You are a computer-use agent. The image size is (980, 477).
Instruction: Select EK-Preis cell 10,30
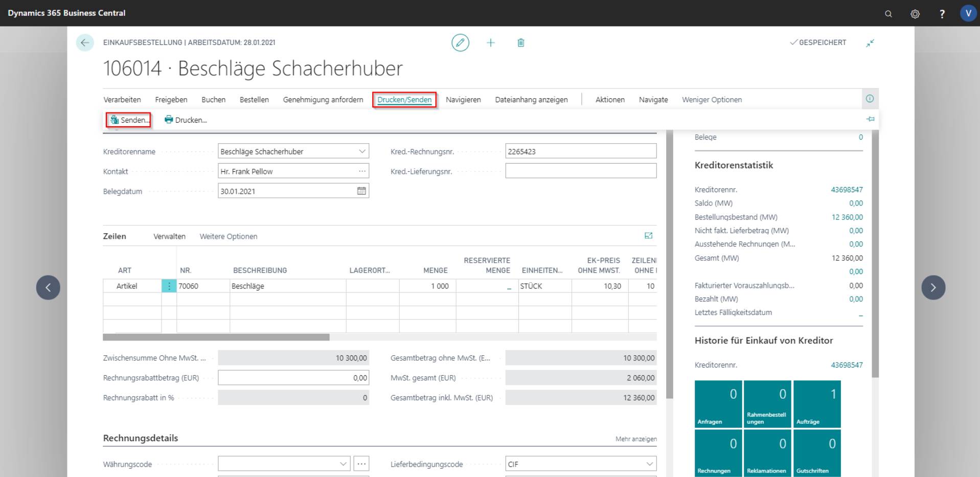pos(600,286)
